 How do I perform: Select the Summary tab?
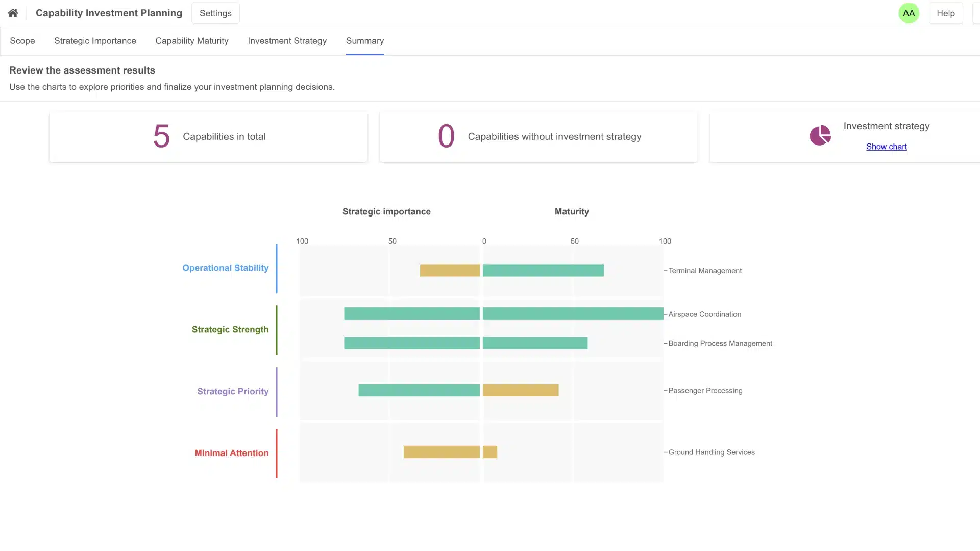point(364,41)
